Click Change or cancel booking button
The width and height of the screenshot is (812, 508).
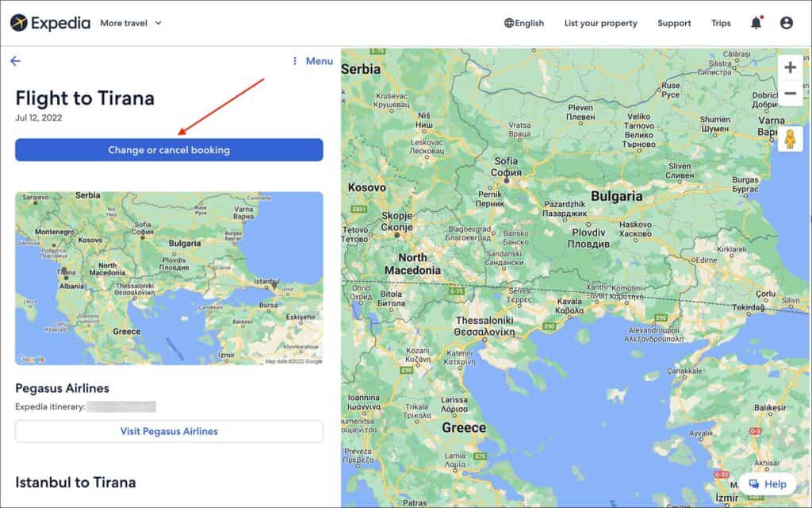169,150
